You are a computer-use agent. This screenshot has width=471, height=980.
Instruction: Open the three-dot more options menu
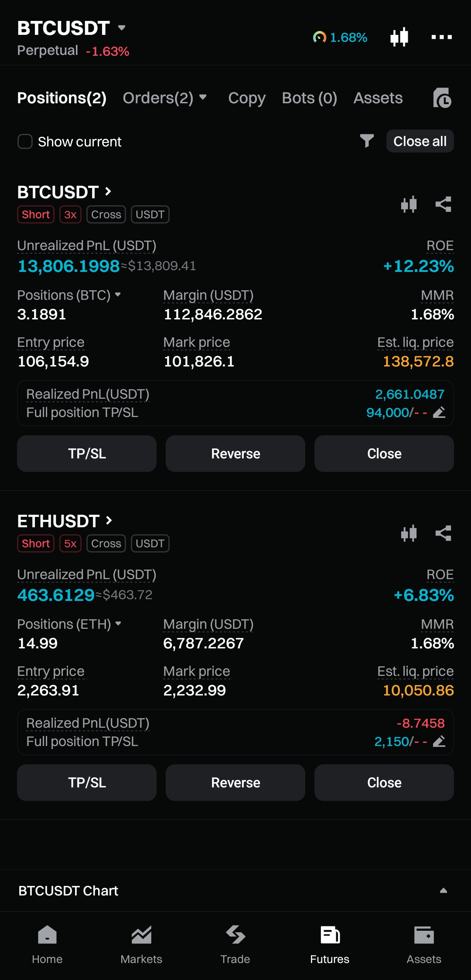pos(441,37)
